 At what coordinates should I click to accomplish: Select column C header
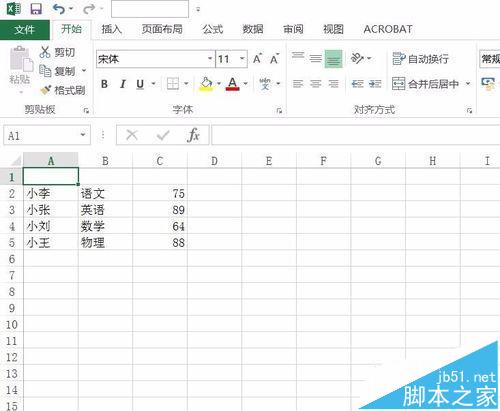160,161
